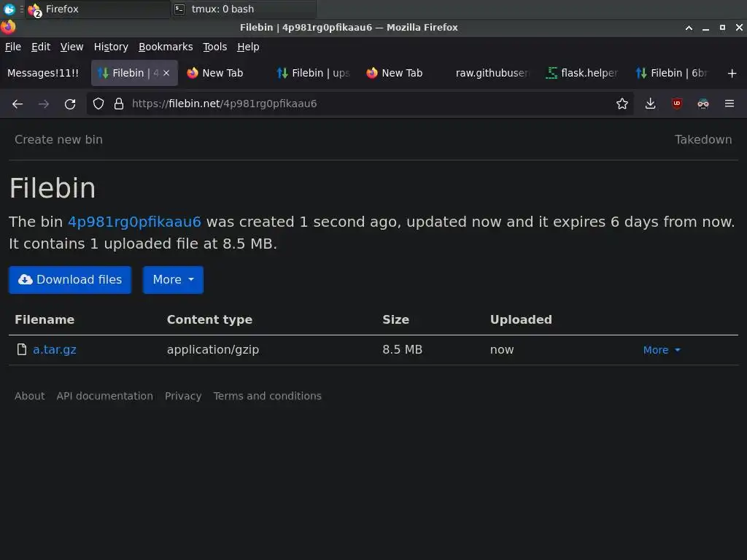Click the forward navigation arrow
747x560 pixels.
coord(43,104)
